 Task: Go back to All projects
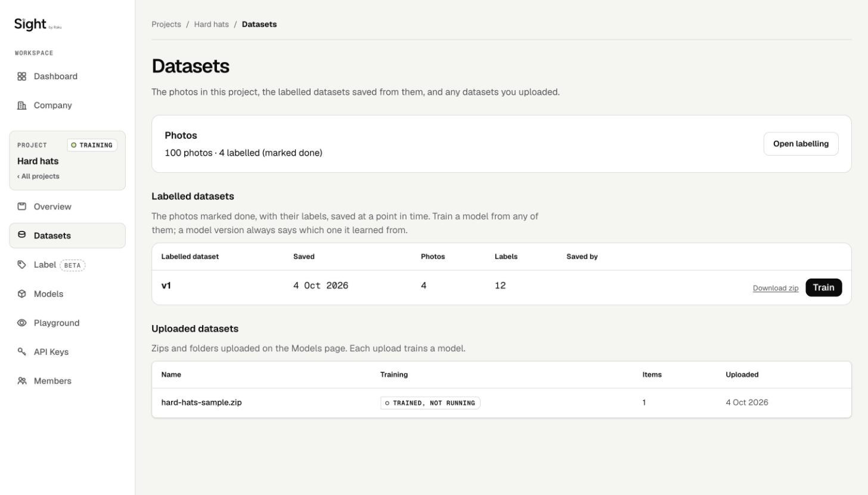point(38,177)
